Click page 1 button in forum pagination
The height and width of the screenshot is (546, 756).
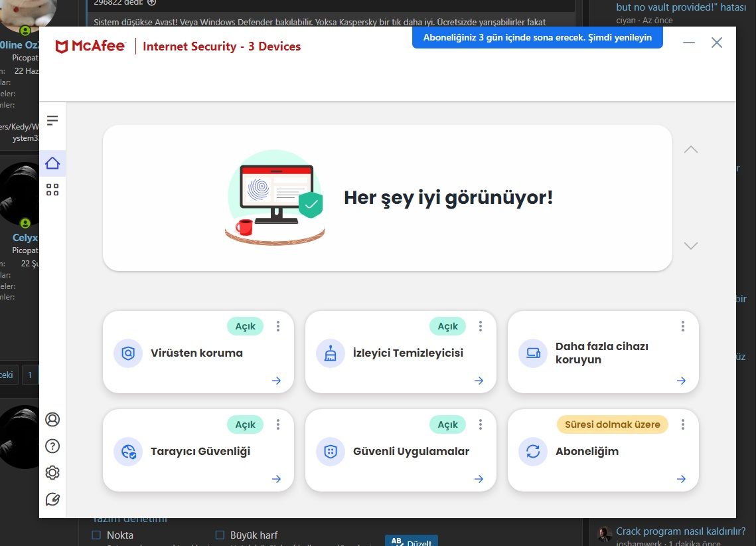30,375
